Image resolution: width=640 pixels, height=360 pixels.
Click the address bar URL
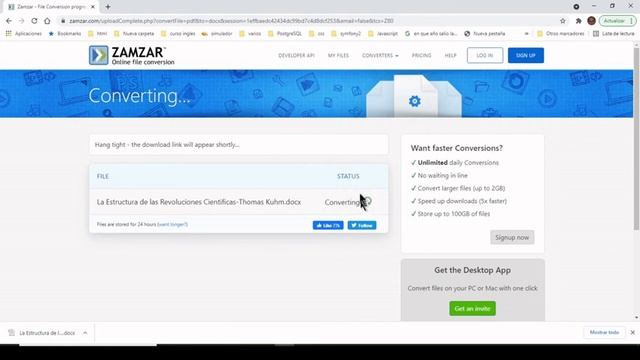(x=231, y=21)
